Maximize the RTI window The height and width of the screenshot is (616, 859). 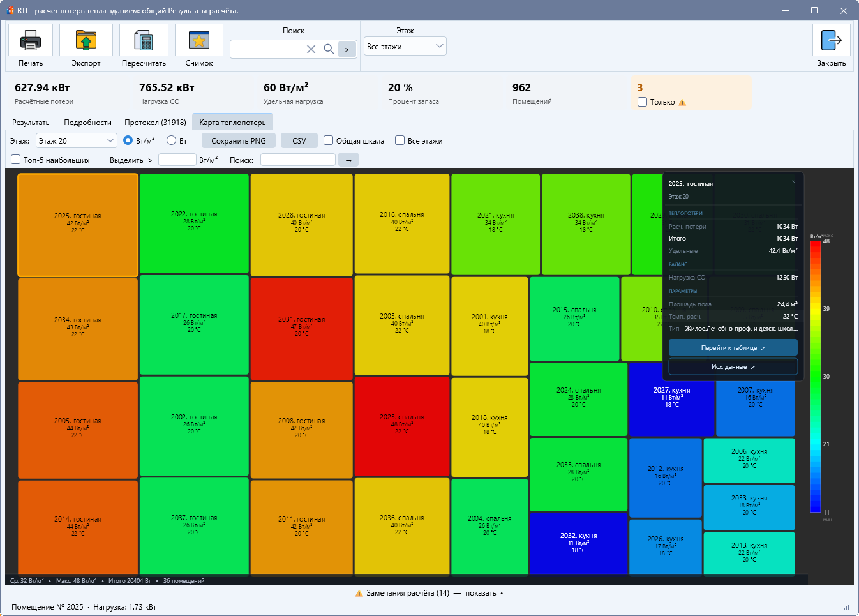tap(814, 10)
